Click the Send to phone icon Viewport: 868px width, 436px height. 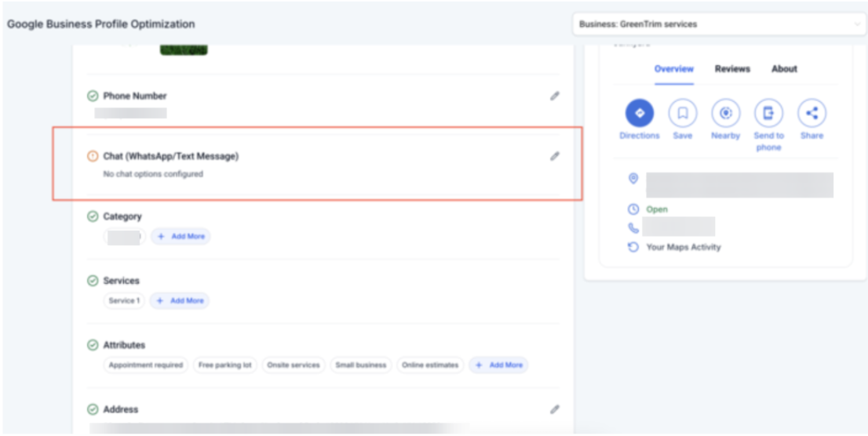click(x=768, y=114)
